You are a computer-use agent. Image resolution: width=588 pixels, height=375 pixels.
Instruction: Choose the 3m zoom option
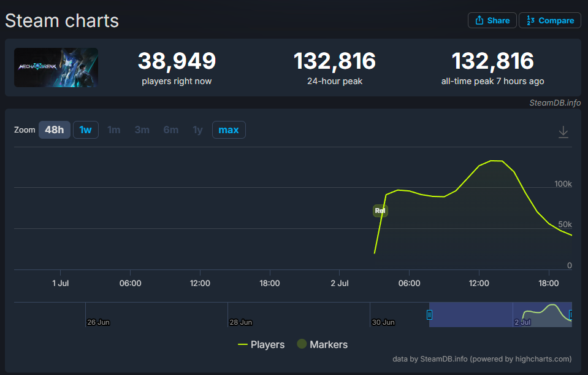point(142,130)
